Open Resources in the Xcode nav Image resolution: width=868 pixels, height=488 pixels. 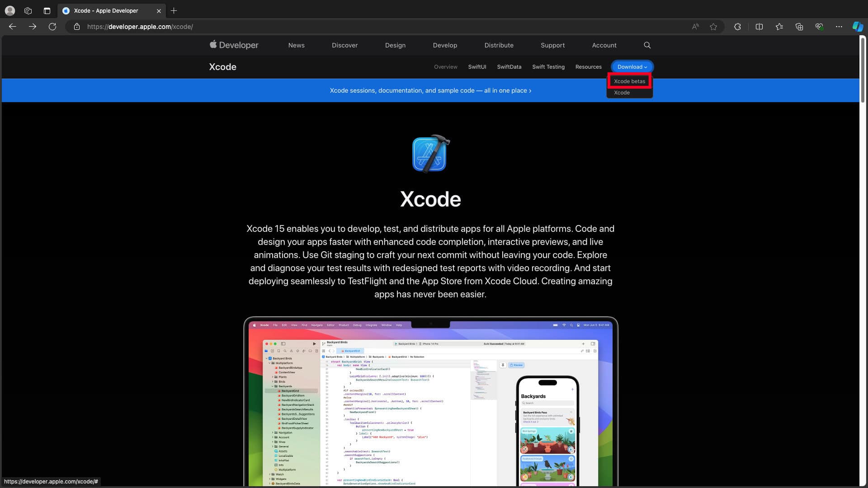(x=589, y=66)
